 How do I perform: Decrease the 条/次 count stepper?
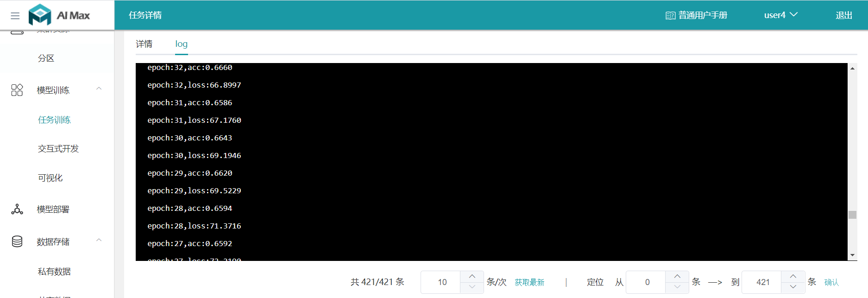pyautogui.click(x=472, y=287)
